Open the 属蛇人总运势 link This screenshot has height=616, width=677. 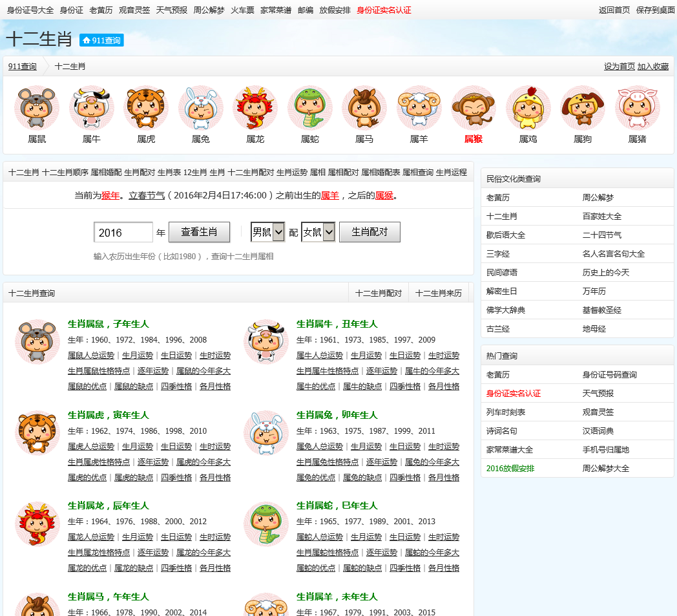[x=320, y=536]
